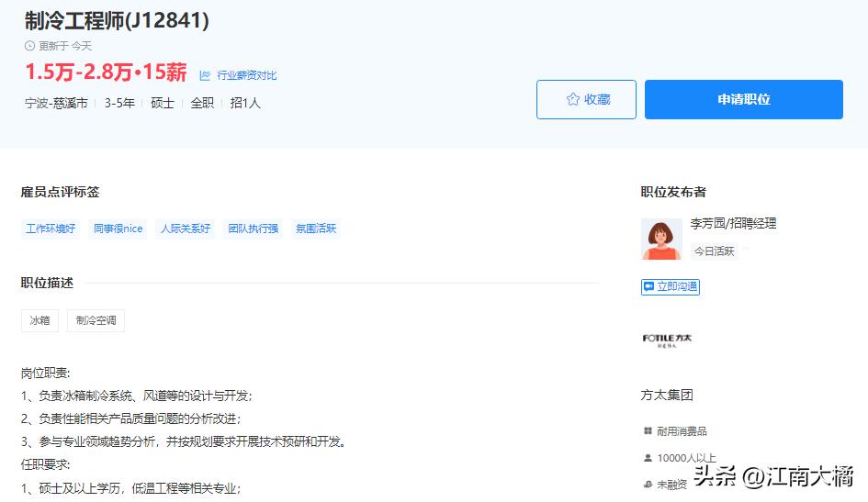Select the 团队执行强 review tag
Viewport: 868px width, 502px height.
pyautogui.click(x=253, y=229)
